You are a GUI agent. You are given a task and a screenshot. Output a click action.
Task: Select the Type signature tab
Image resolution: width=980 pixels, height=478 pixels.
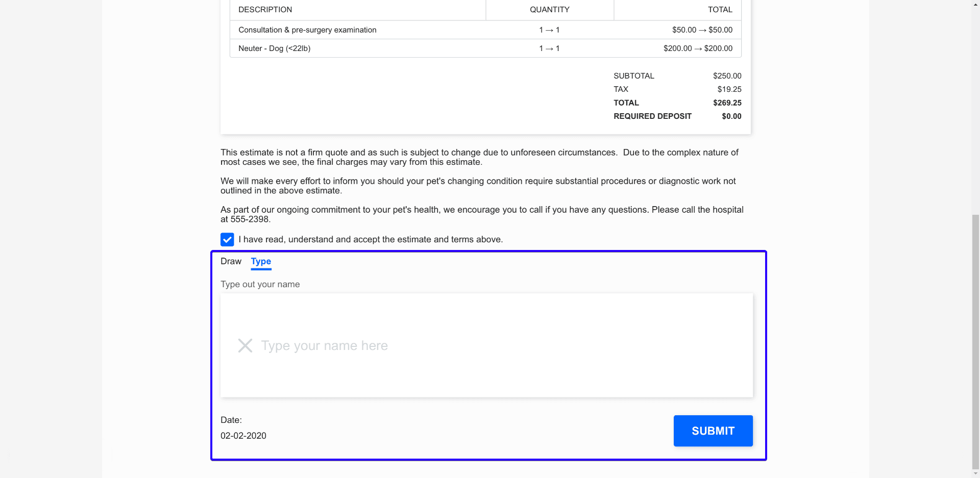click(261, 261)
